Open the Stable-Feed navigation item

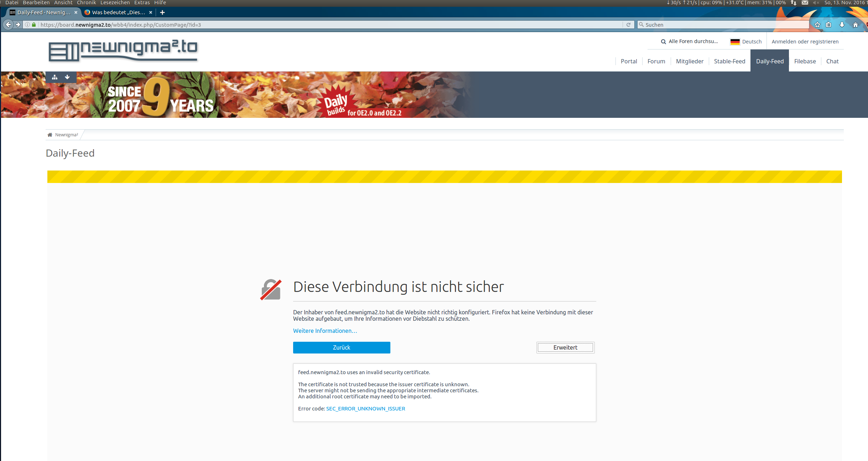[x=729, y=61]
